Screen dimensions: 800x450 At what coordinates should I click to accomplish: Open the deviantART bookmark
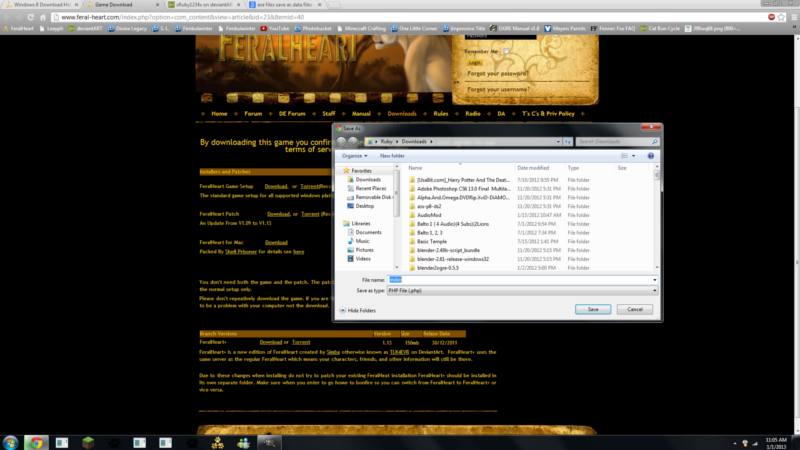point(86,29)
